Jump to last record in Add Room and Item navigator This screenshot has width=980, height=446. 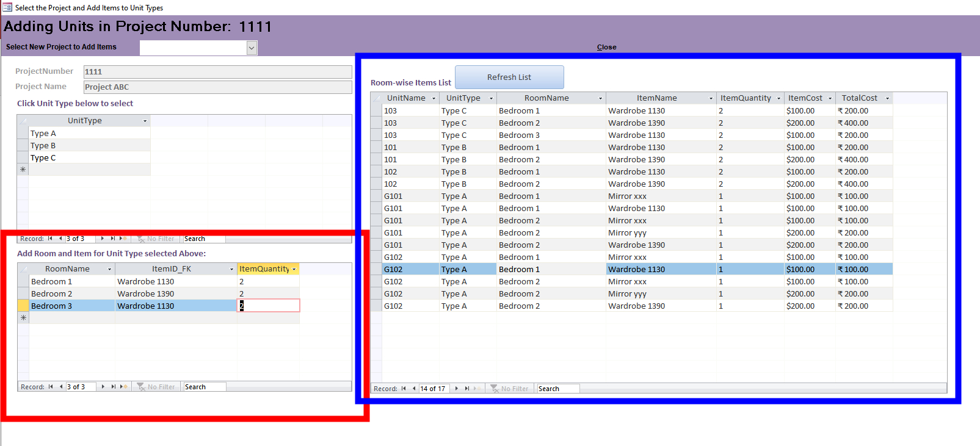113,387
